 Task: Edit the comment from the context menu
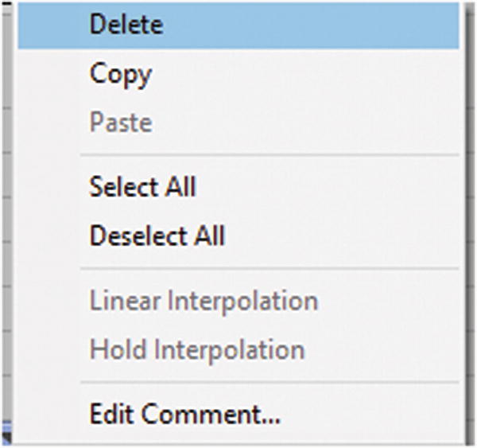184,414
